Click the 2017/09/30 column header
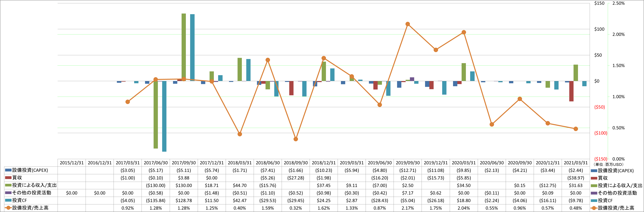The width and height of the screenshot is (644, 212). tap(184, 163)
